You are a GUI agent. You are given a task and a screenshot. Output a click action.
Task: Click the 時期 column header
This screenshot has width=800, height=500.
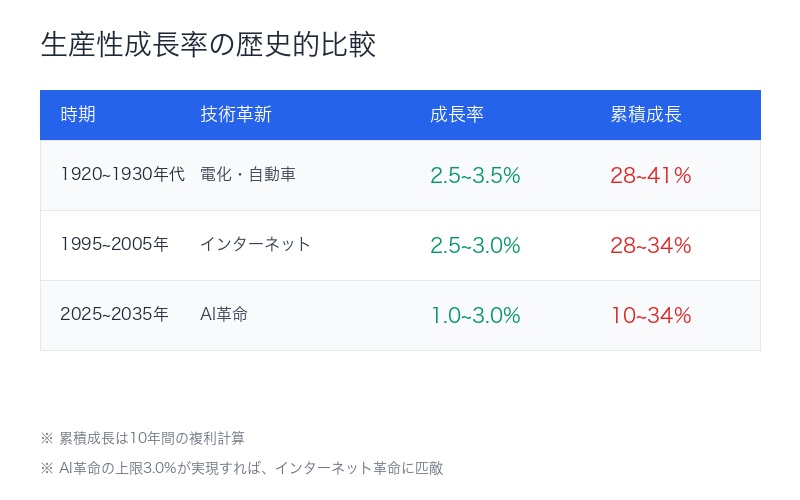78,115
